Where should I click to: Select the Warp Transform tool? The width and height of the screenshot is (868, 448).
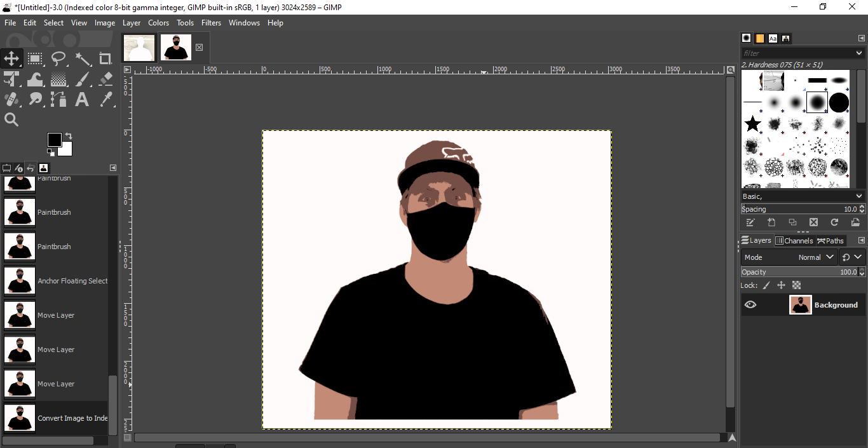click(x=35, y=79)
